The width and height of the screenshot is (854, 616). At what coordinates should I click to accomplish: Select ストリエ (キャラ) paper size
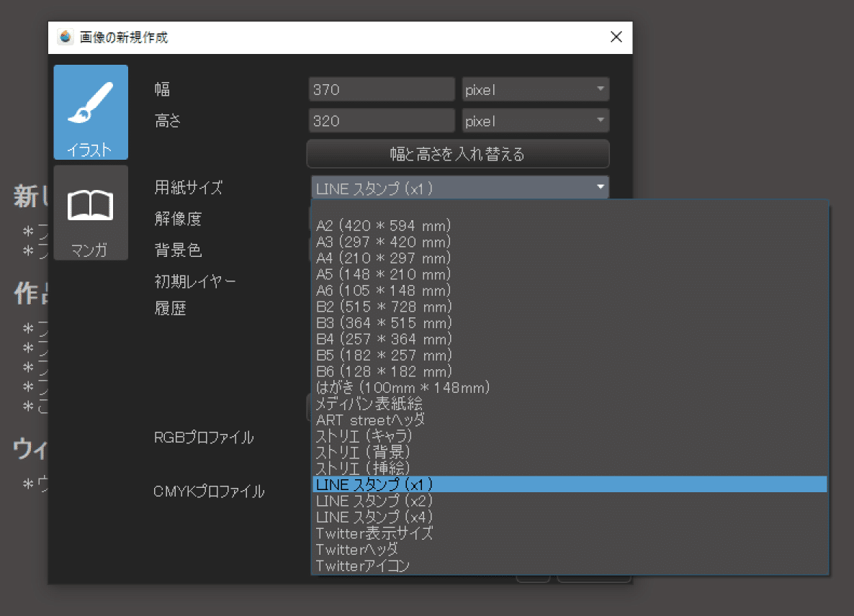click(570, 436)
